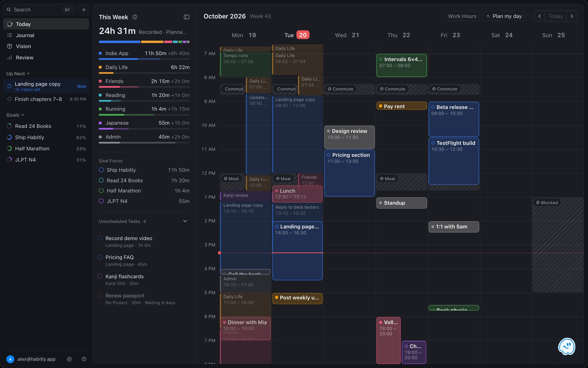Collapse the Goals section
The height and width of the screenshot is (368, 588).
pos(15,115)
